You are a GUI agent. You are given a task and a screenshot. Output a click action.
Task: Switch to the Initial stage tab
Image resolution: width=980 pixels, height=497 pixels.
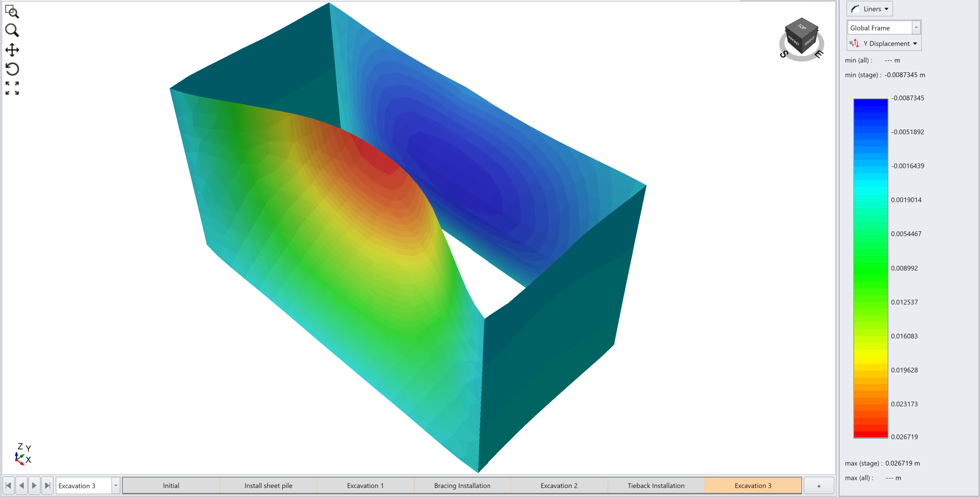click(x=171, y=486)
